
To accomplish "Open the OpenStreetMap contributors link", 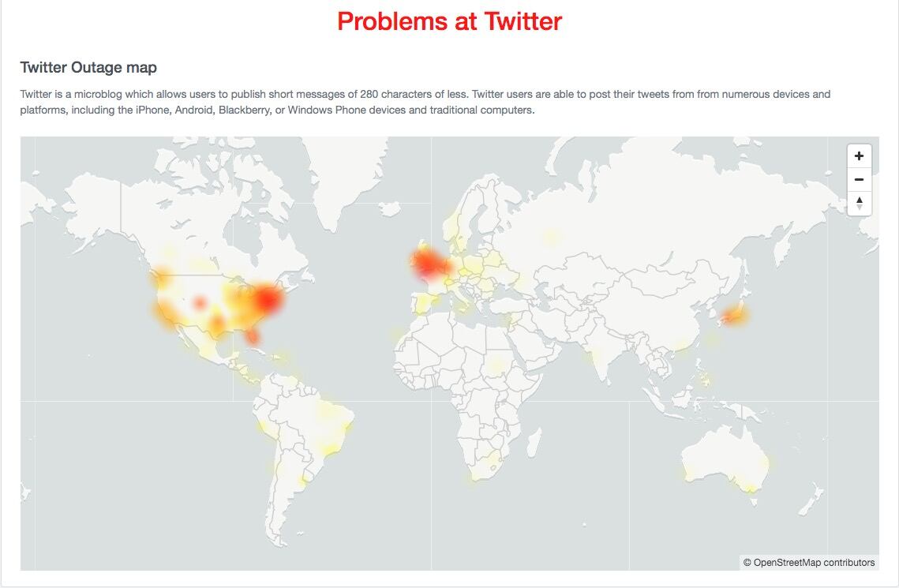I will click(x=814, y=563).
